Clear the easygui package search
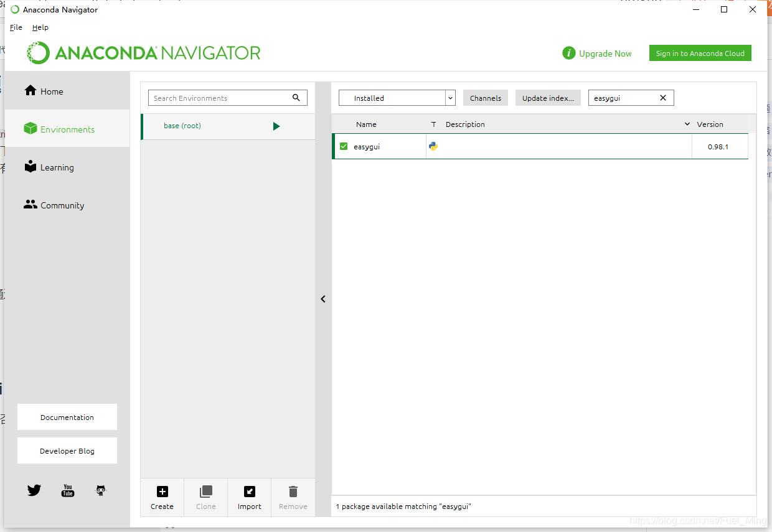Screen dimensions: 772x532 663,98
